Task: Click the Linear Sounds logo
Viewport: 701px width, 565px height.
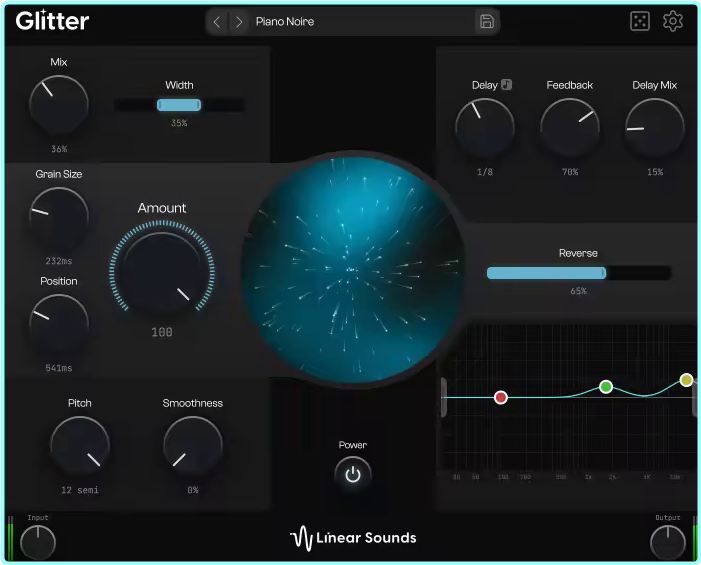Action: pos(353,538)
